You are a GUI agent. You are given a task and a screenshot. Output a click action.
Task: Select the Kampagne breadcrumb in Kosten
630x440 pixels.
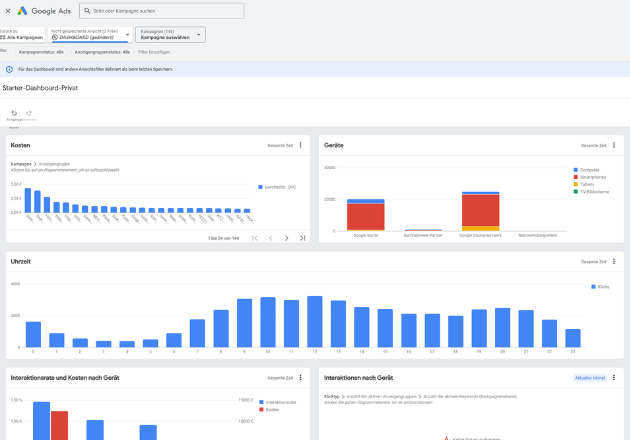(x=21, y=163)
